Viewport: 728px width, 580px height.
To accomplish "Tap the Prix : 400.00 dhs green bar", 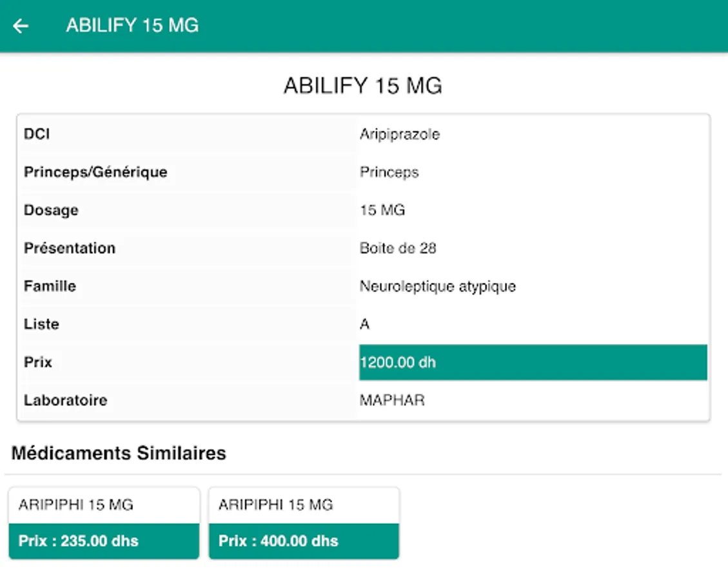I will [304, 541].
